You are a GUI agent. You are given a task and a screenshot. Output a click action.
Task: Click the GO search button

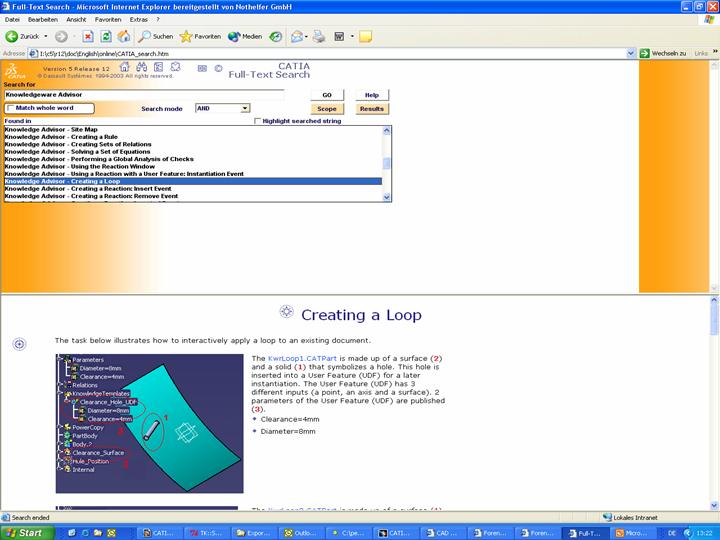tap(327, 95)
